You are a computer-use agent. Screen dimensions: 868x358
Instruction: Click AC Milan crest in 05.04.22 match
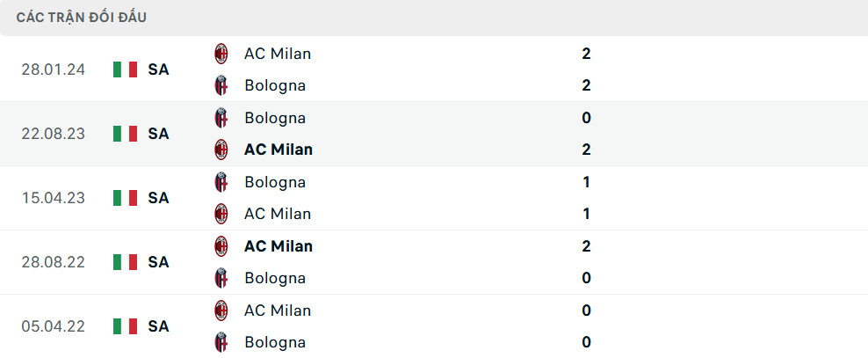(221, 311)
